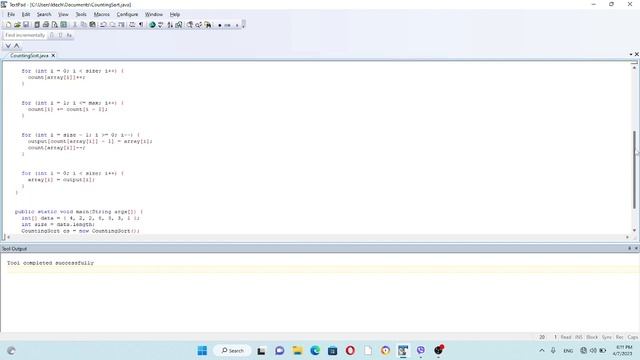Click horizontal scrollbar right arrow
Screen dimensions: 640x360
tap(628, 237)
